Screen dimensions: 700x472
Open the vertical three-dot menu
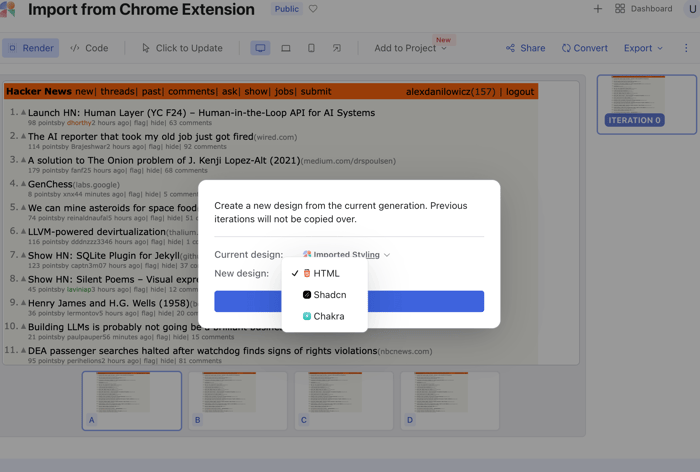pyautogui.click(x=686, y=48)
